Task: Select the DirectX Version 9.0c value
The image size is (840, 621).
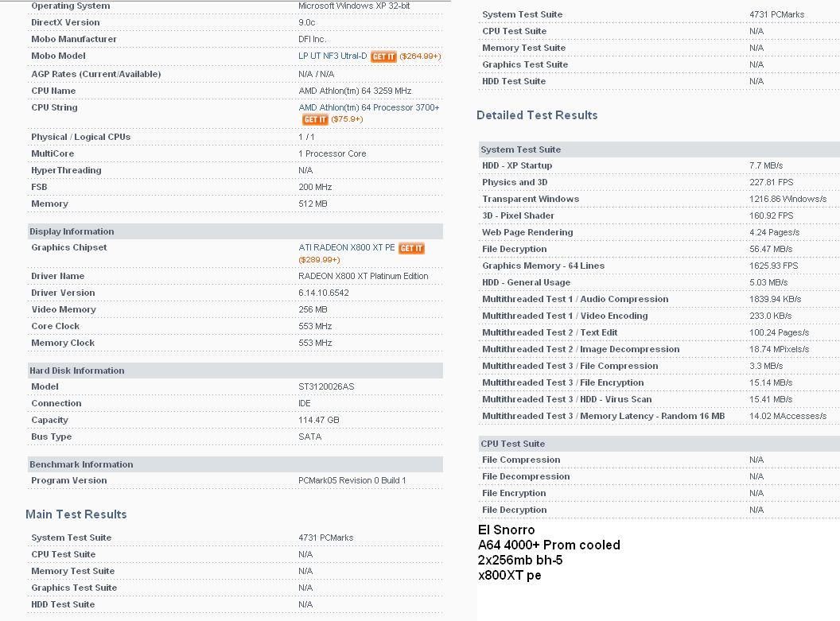Action: 307,22
